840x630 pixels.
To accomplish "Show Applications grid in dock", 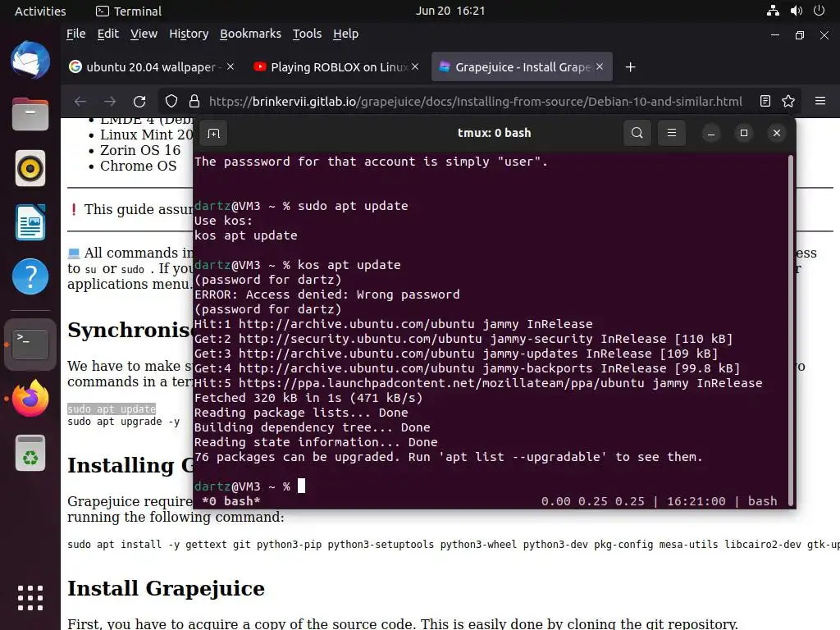I will [30, 597].
